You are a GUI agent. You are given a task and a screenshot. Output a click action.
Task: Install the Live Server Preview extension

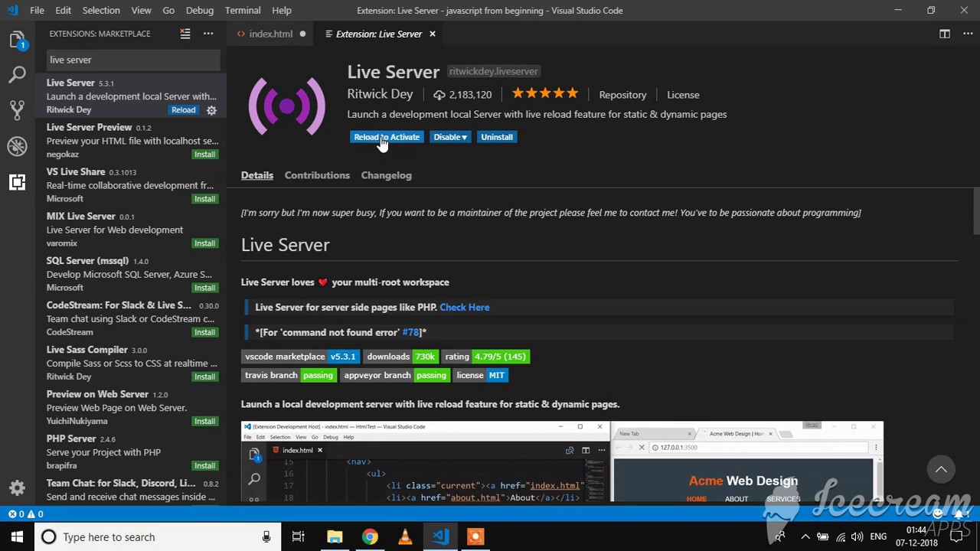click(x=204, y=155)
